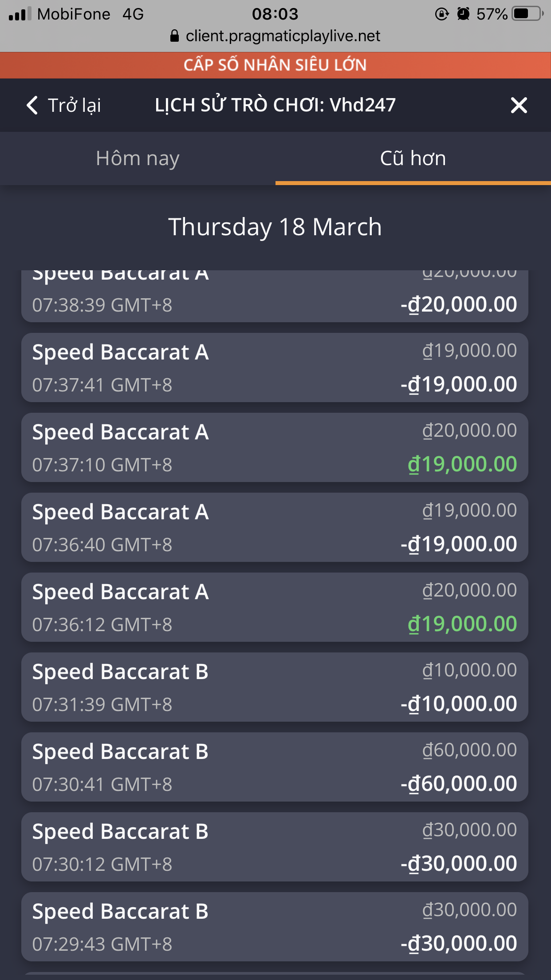
Task: Open Speed Baccarat B round at 07:31:39
Action: tap(275, 687)
